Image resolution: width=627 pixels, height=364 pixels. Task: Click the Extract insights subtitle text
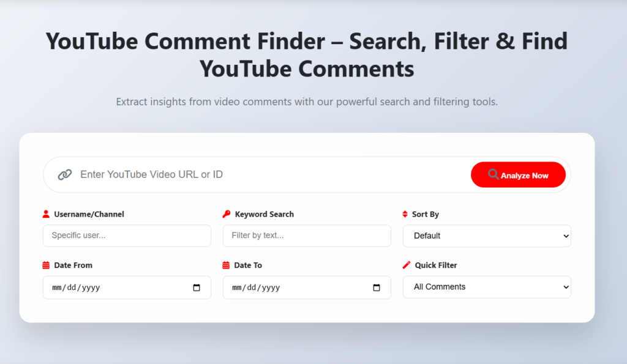pyautogui.click(x=307, y=102)
